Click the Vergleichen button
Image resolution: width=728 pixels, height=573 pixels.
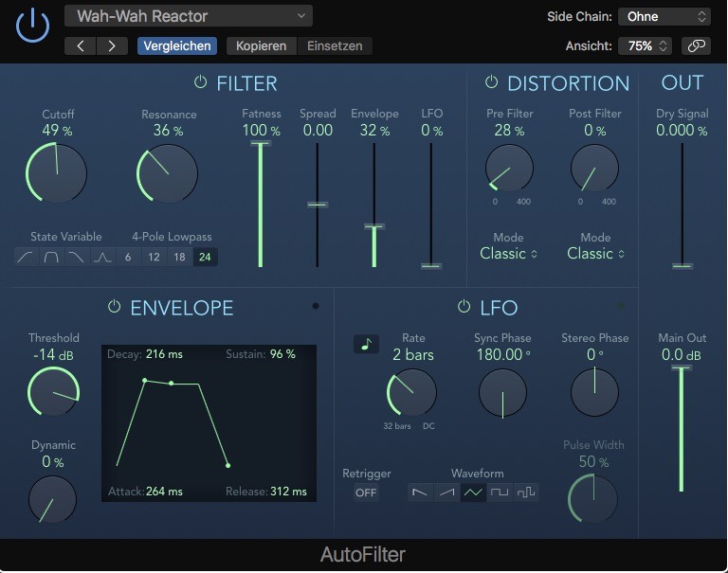(176, 45)
